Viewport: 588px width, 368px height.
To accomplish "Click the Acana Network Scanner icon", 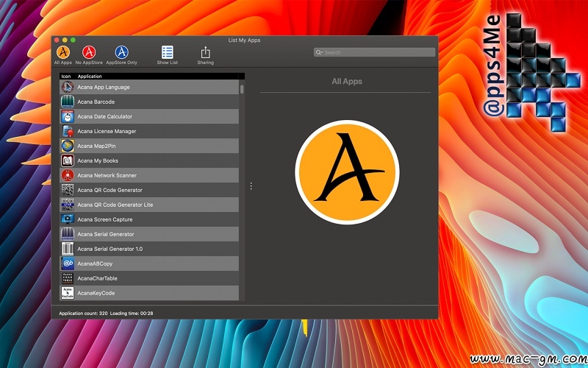I will pos(68,175).
